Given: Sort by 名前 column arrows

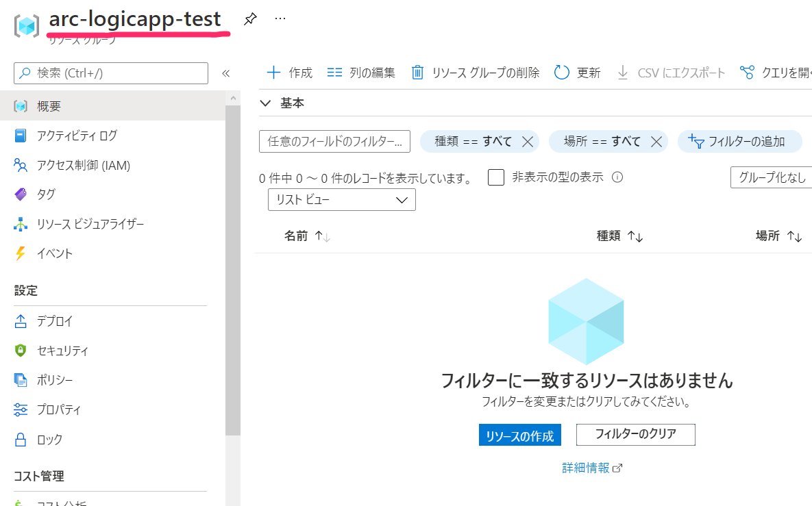Looking at the screenshot, I should pos(323,236).
